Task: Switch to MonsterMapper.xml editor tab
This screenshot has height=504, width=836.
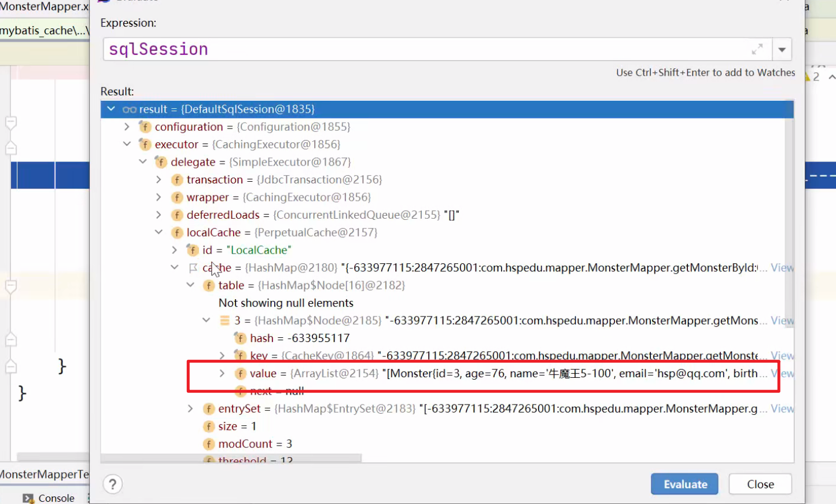Action: [x=45, y=7]
